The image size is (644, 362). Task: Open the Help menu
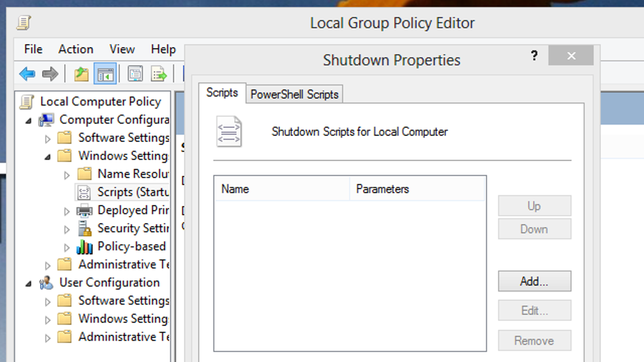[x=163, y=49]
